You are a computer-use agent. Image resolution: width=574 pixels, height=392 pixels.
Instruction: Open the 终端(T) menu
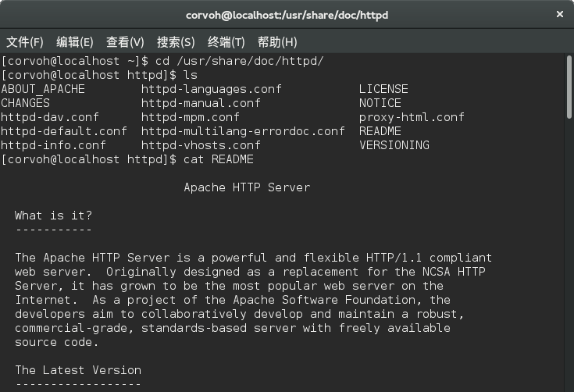coord(226,42)
